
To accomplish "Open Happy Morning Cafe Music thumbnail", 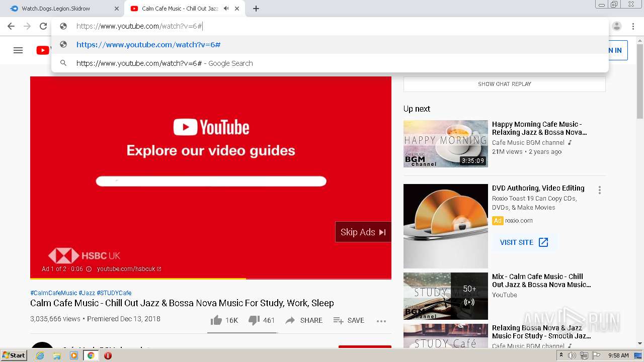I will (446, 144).
